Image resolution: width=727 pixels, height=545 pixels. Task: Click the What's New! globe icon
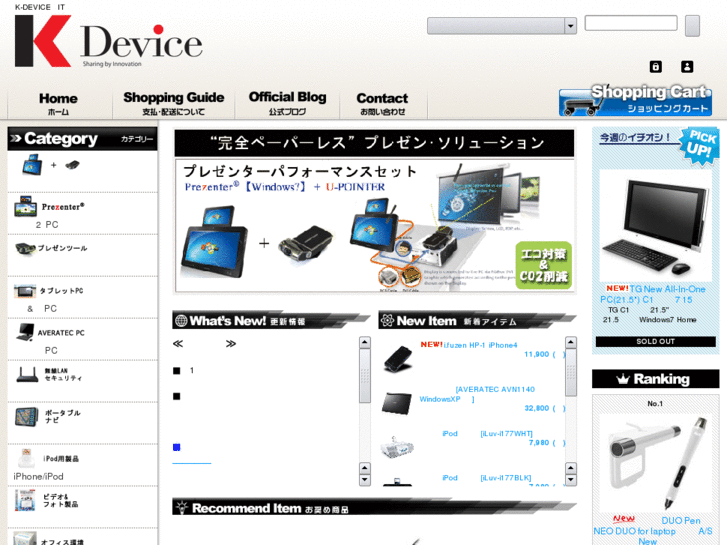(181, 321)
